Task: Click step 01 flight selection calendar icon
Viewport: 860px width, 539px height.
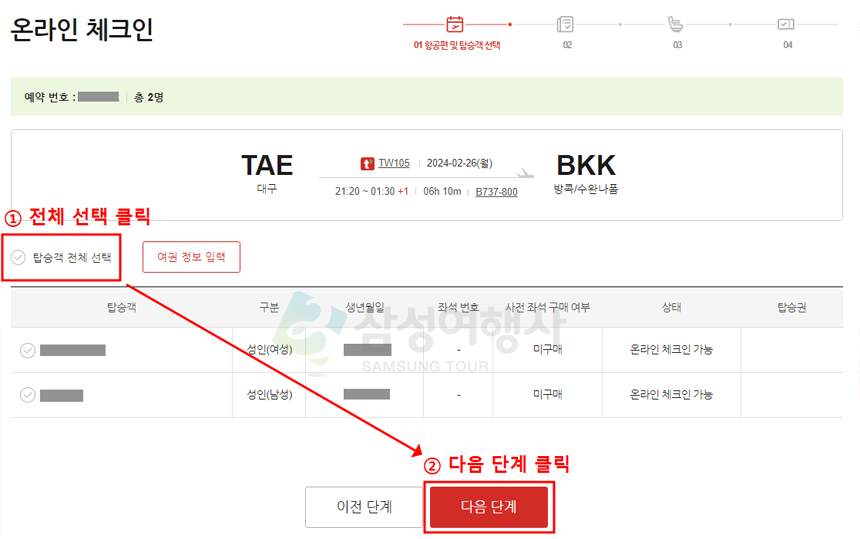Action: [x=454, y=24]
